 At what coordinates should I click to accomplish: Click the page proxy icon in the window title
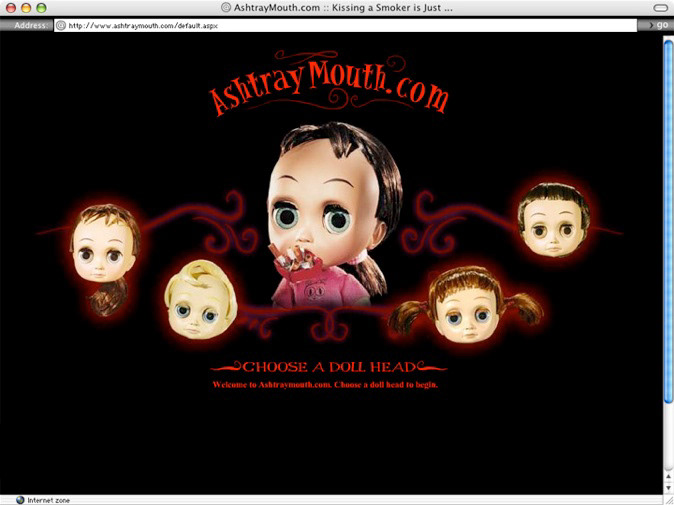226,7
